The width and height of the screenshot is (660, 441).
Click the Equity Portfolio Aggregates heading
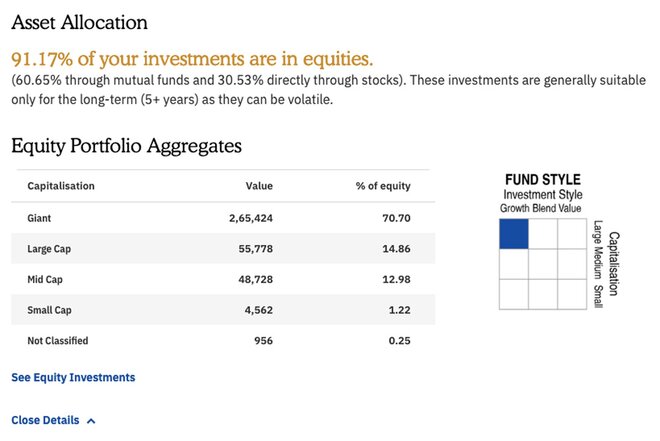(x=126, y=146)
